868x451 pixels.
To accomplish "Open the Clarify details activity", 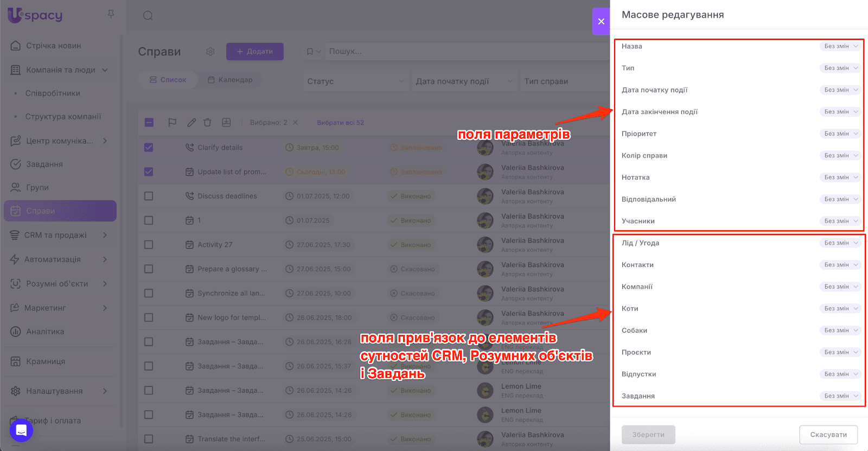I will tap(220, 148).
